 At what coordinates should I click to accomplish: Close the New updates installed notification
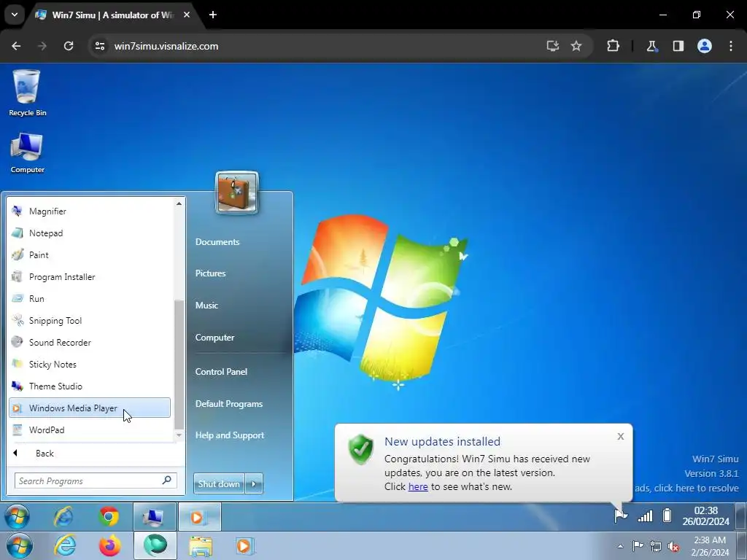pyautogui.click(x=620, y=436)
